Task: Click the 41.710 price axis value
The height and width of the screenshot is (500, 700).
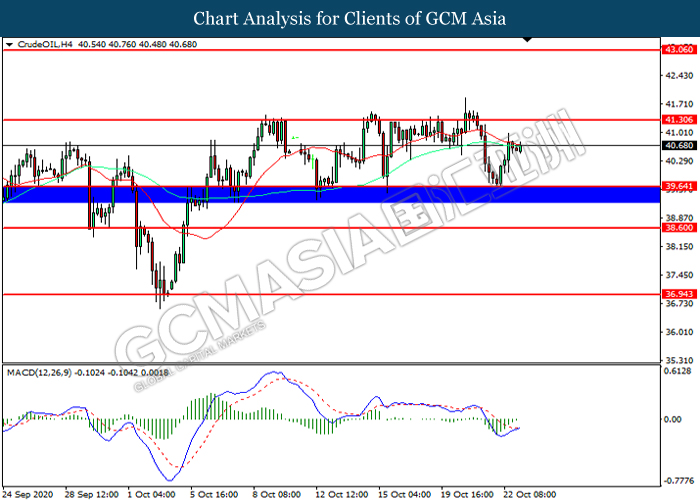Action: (x=679, y=104)
